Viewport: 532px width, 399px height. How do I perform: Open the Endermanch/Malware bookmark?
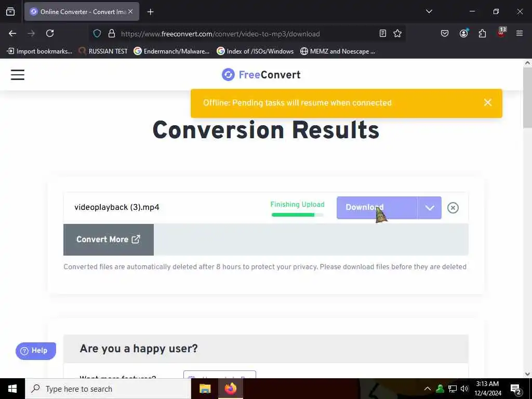point(171,51)
